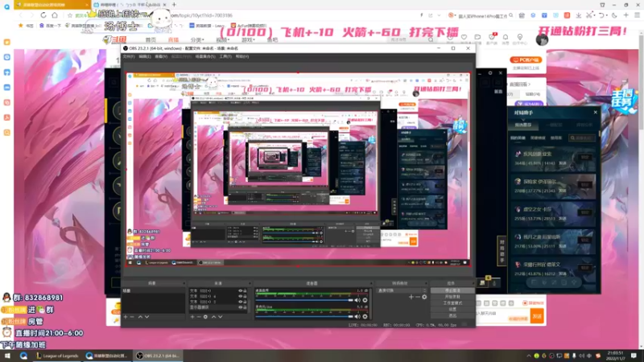Open the address bar dropdown arrow
Viewport: 644px width, 362px height.
pyautogui.click(x=439, y=15)
